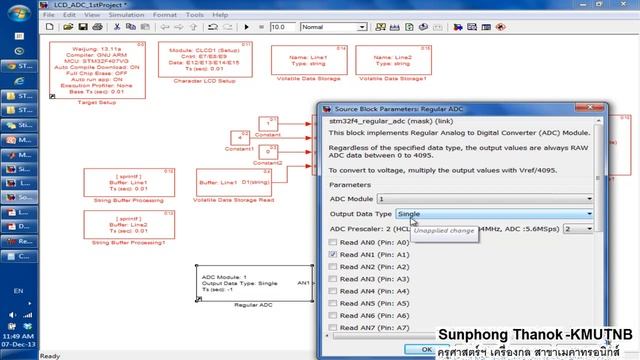Open the Output Data Type dropdown
Image resolution: width=640 pixels, height=360 pixels.
pos(494,214)
